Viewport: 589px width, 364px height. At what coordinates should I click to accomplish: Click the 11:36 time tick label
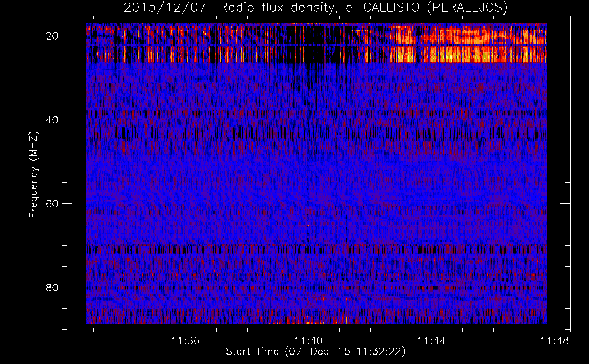[x=186, y=341]
